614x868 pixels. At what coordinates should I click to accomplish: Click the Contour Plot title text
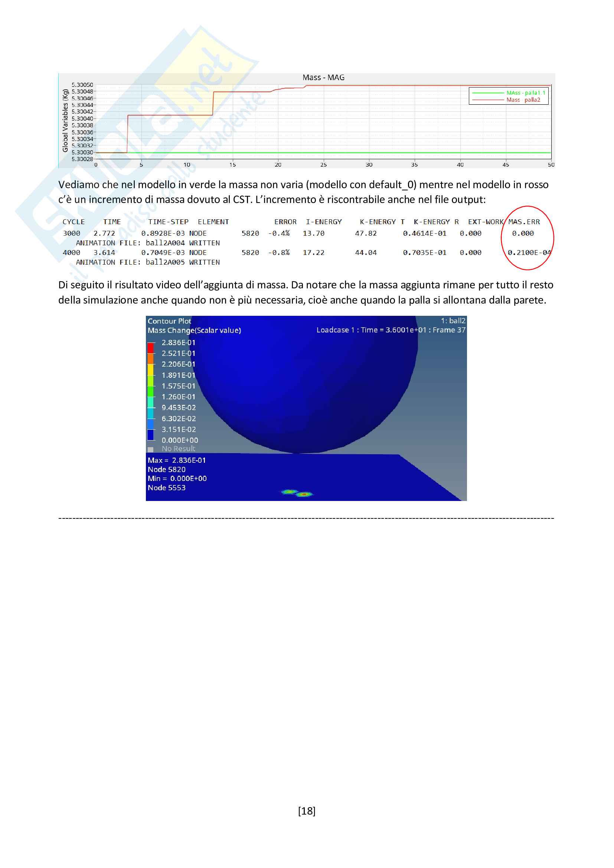click(169, 321)
